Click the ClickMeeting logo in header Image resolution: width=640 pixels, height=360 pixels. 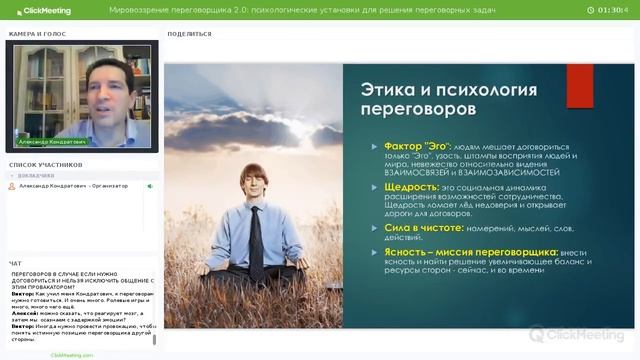[x=44, y=11]
